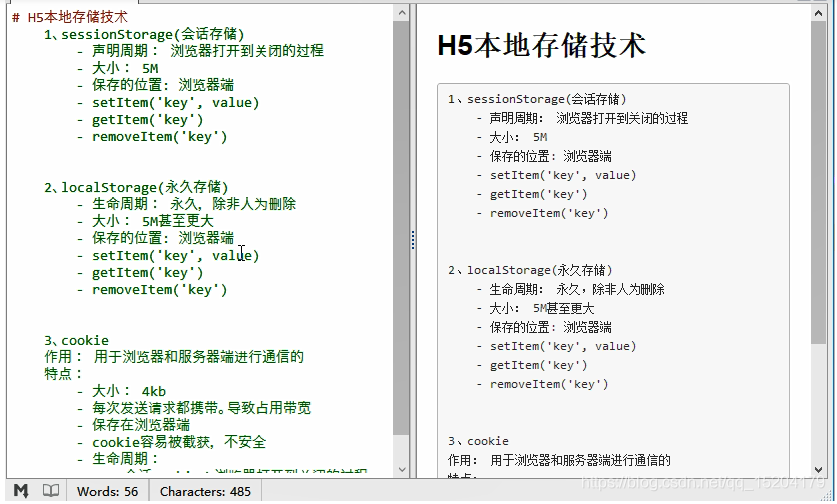Click '保存的位置：浏览器端' under sessionStorage in the editor
This screenshot has height=504, width=837.
tap(155, 85)
